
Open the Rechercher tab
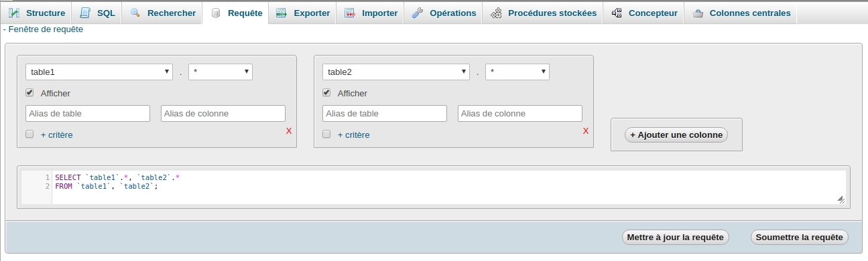point(162,13)
